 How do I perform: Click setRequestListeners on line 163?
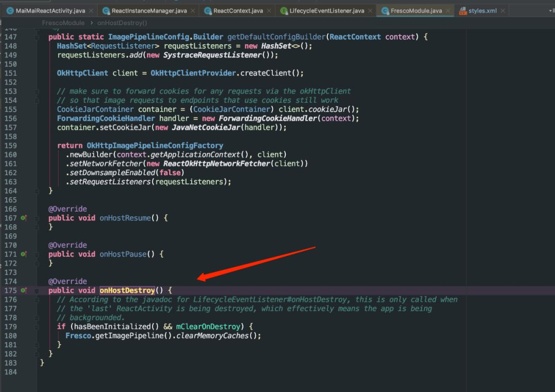[110, 182]
